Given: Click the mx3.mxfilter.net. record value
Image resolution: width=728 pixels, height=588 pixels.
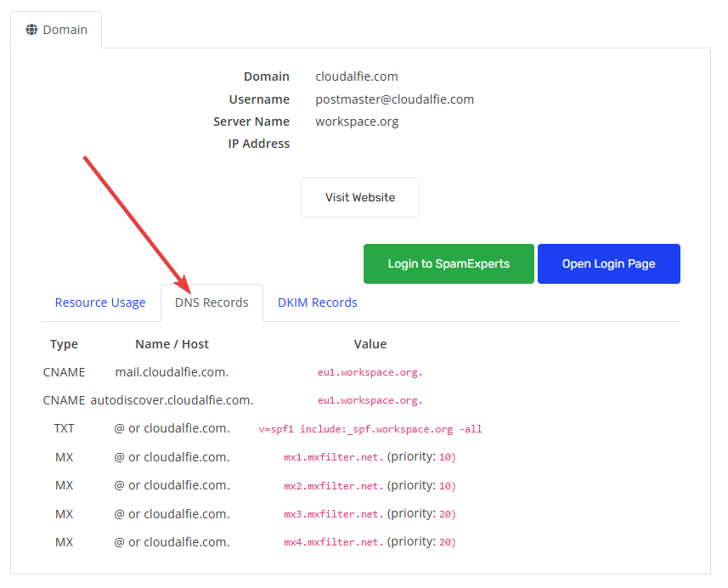Looking at the screenshot, I should (x=334, y=514).
